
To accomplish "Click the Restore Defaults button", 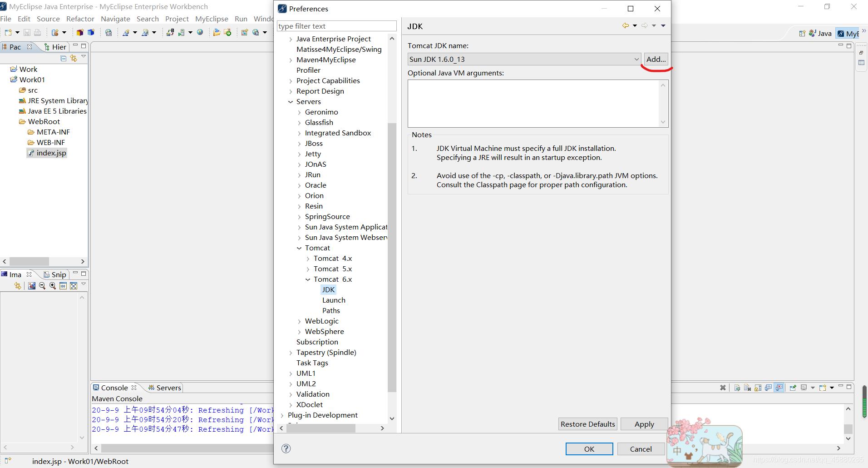I will 587,424.
